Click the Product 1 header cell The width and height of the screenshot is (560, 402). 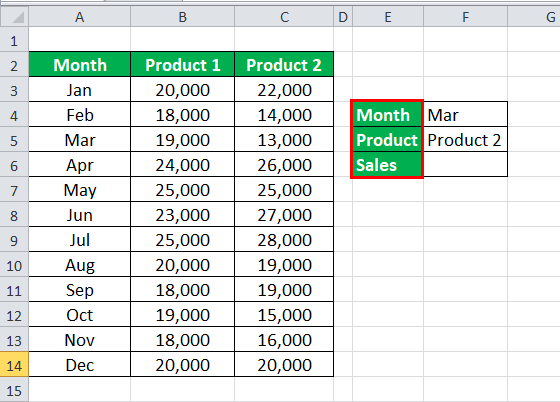(x=182, y=65)
